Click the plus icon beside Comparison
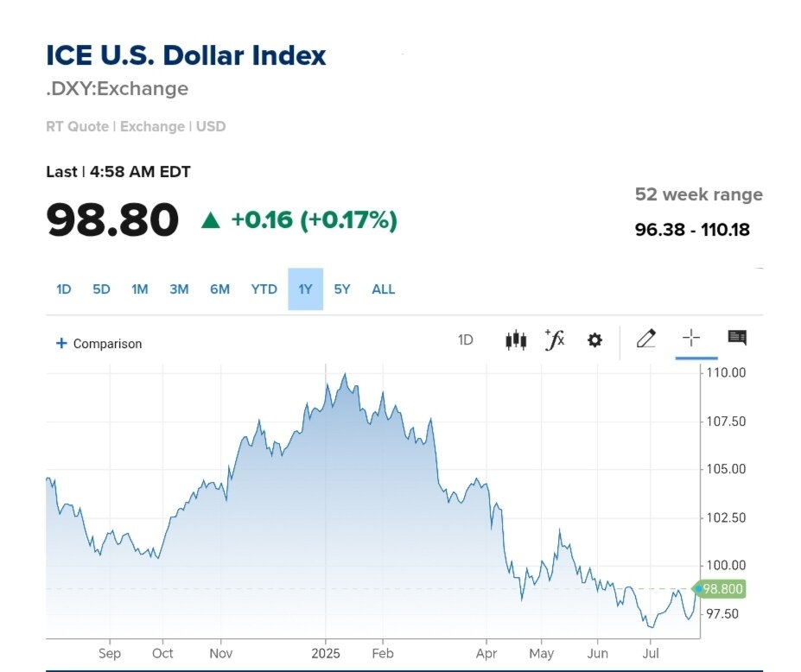Viewport: 801px width, 672px height. coord(61,343)
